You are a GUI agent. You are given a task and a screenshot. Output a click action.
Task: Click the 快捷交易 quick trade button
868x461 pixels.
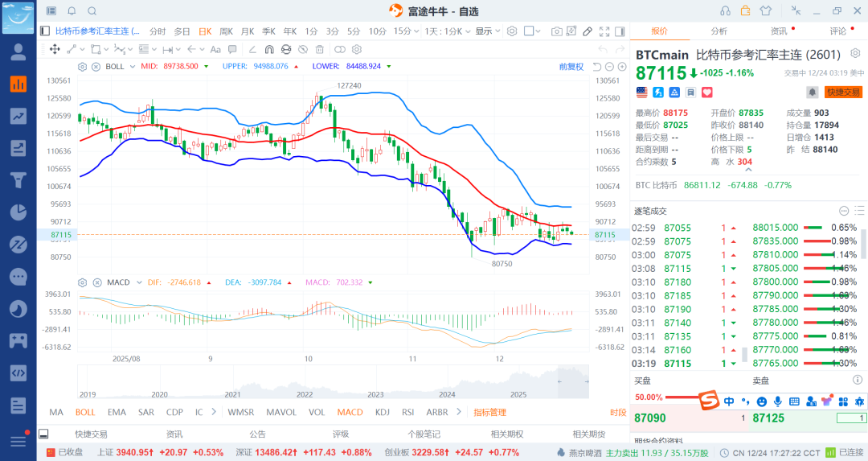[x=843, y=93]
